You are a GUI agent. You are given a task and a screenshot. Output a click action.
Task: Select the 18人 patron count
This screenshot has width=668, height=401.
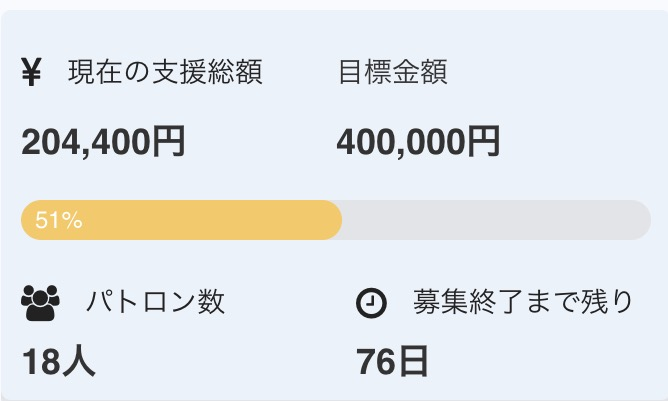(59, 362)
